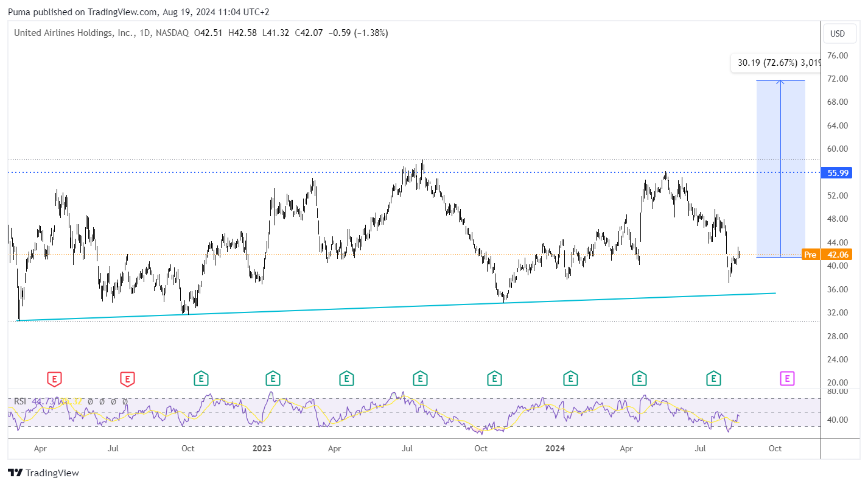868x486 pixels.
Task: Click the high price value H42.58
Action: coord(243,33)
